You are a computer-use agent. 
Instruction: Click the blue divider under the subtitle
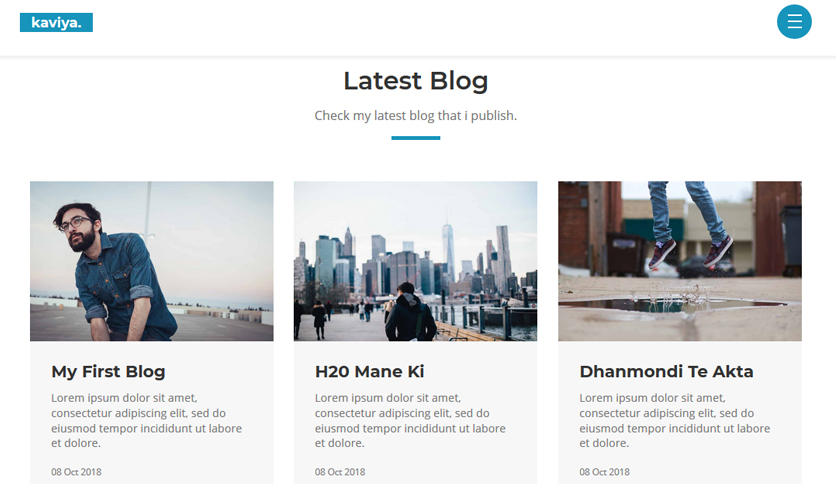[x=416, y=138]
